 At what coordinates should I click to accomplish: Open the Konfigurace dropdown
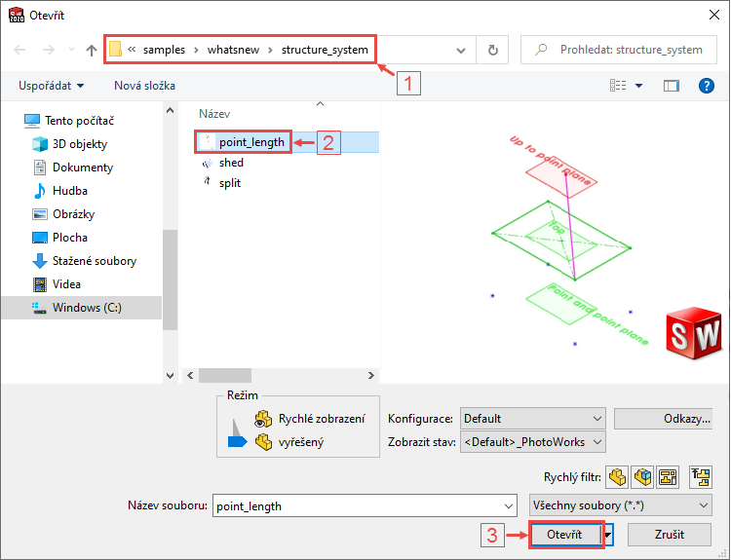click(532, 419)
